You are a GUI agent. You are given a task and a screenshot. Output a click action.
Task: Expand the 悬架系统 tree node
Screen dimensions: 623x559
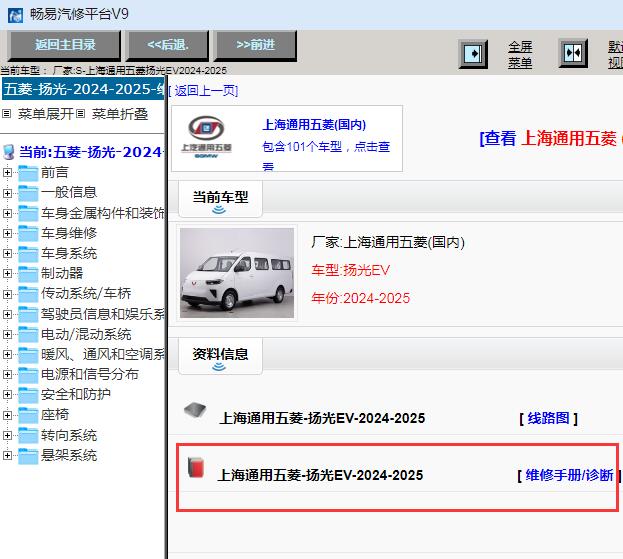[7, 455]
